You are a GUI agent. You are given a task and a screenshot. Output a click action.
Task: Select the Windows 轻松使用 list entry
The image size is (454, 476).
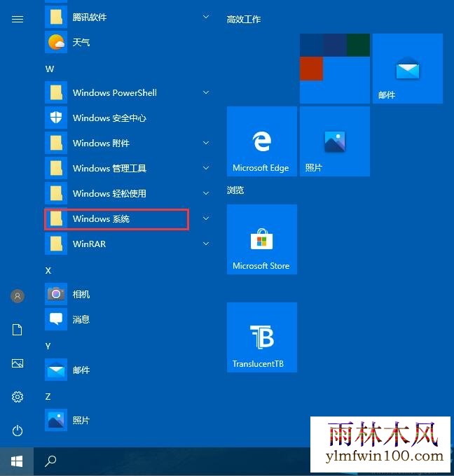[x=128, y=193]
